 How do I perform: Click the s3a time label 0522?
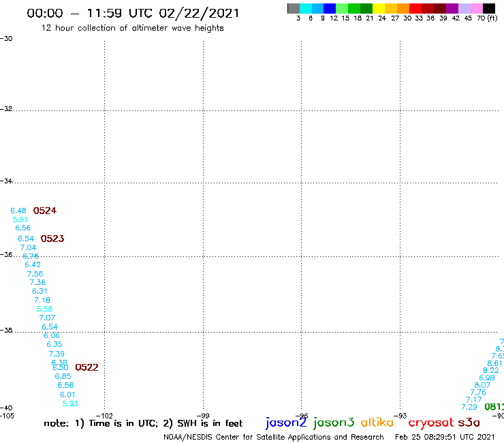[x=86, y=367]
